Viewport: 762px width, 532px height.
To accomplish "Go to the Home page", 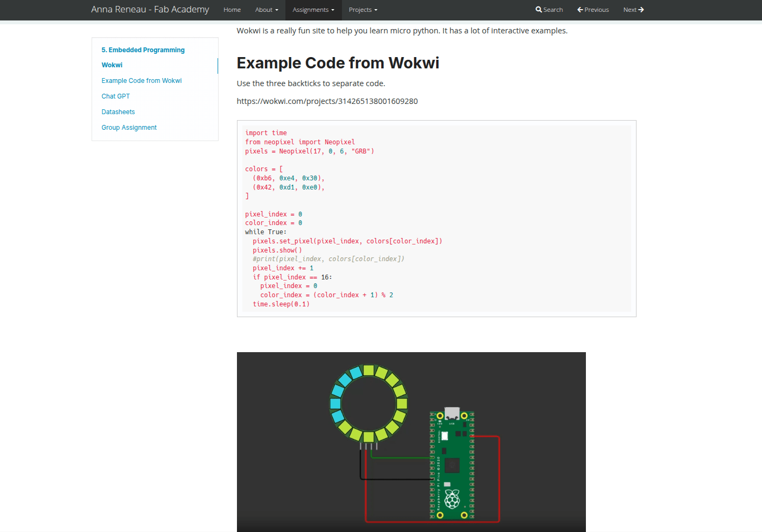I will point(232,10).
